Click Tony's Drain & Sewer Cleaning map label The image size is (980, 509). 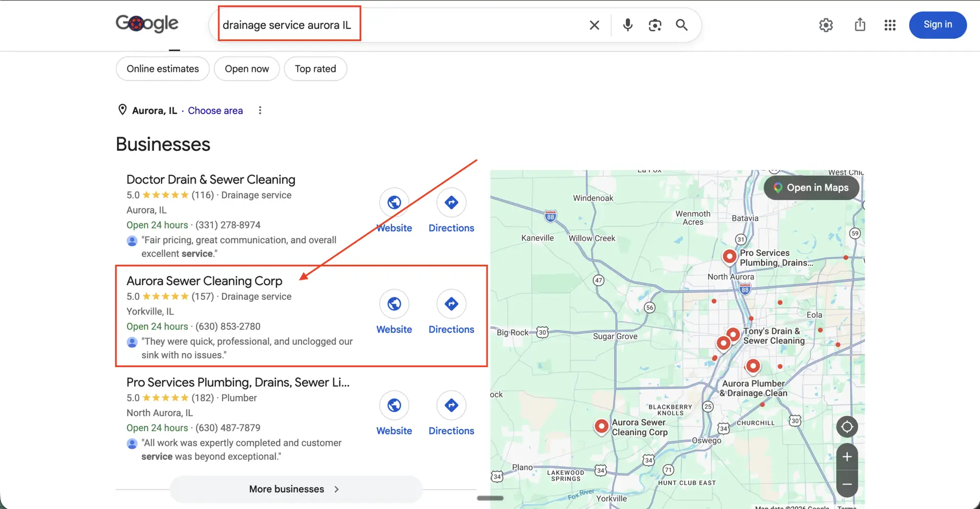click(774, 336)
